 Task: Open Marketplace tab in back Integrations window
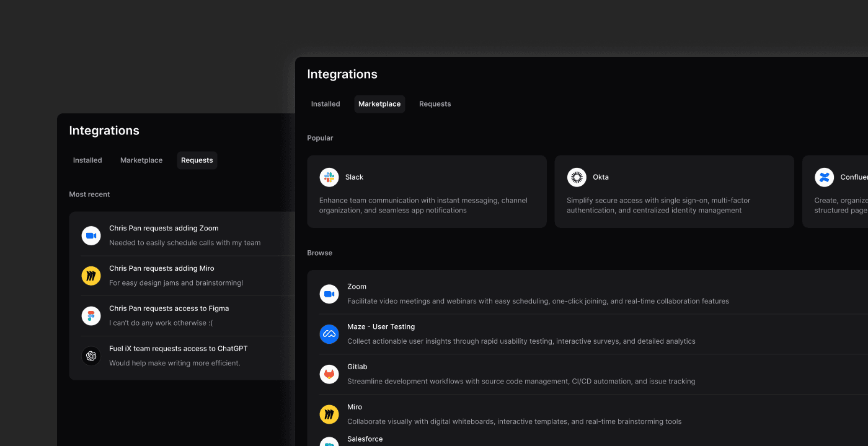(141, 160)
